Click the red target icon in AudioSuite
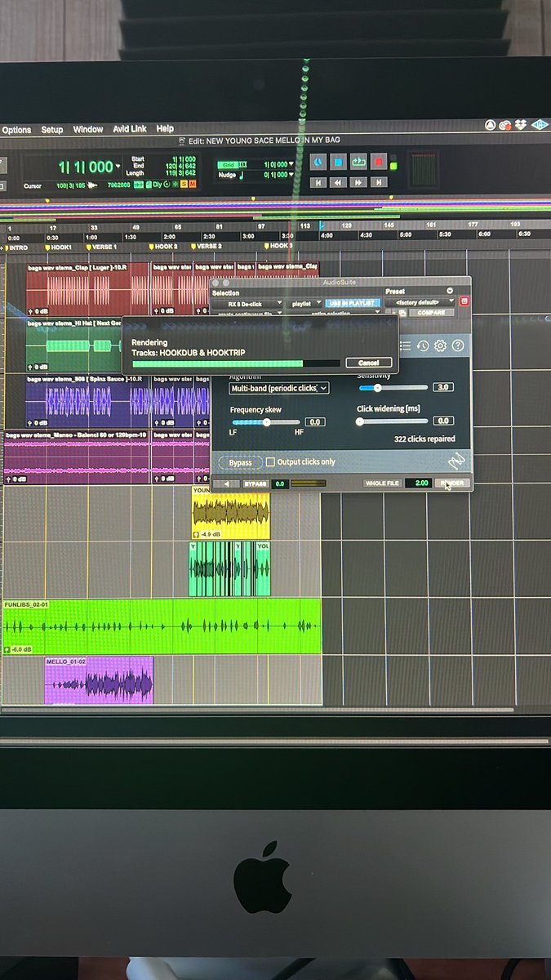Viewport: 551px width, 980px height. pos(464,301)
